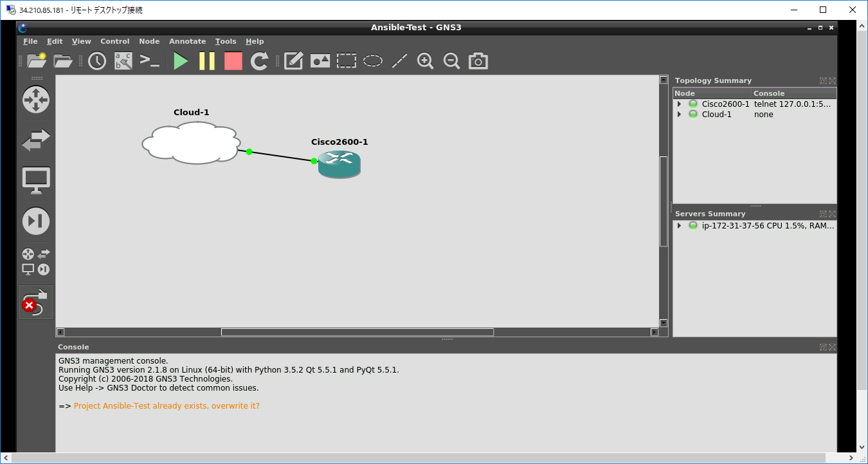The image size is (868, 464).
Task: Expand the Cloud-1 node in Topology Summary
Action: point(680,115)
